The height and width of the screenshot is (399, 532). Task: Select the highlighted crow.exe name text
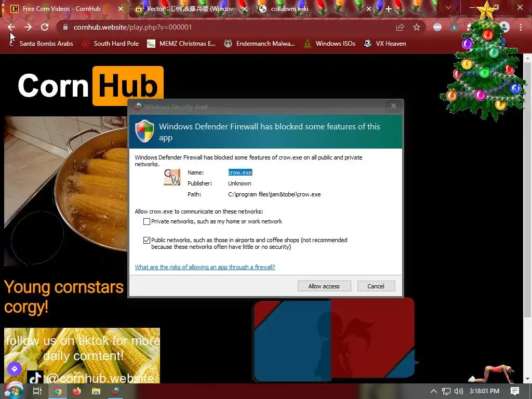(x=240, y=172)
